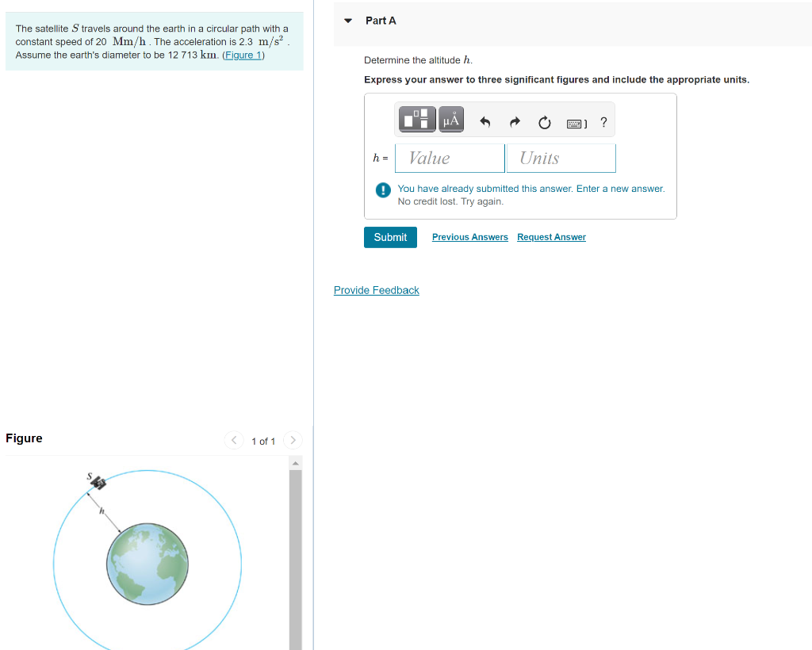The width and height of the screenshot is (812, 650).
Task: View Previous Answers
Action: pos(469,237)
